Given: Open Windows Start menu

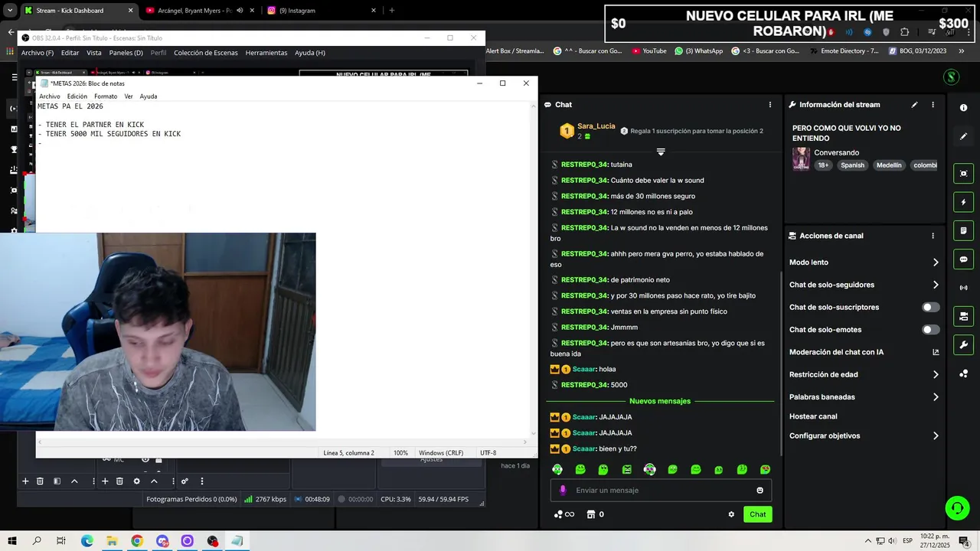Looking at the screenshot, I should (x=12, y=541).
